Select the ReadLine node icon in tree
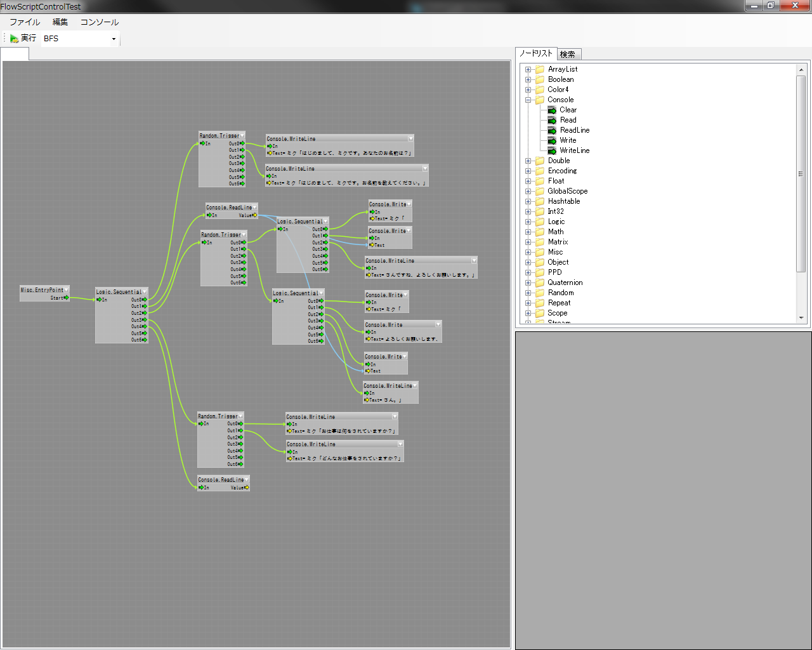The width and height of the screenshot is (812, 650). pyautogui.click(x=552, y=130)
